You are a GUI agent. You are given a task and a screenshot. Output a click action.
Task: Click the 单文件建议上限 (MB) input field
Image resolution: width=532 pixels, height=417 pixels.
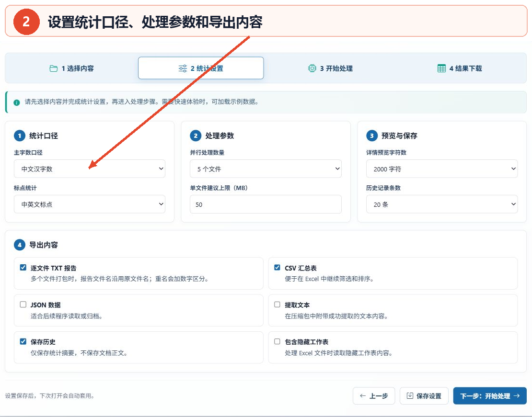tap(266, 204)
